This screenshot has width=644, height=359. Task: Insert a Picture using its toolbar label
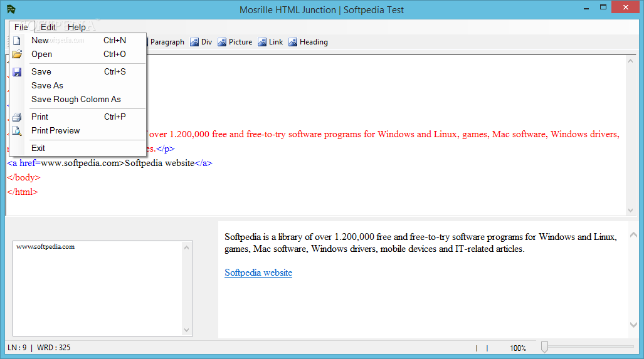[240, 42]
